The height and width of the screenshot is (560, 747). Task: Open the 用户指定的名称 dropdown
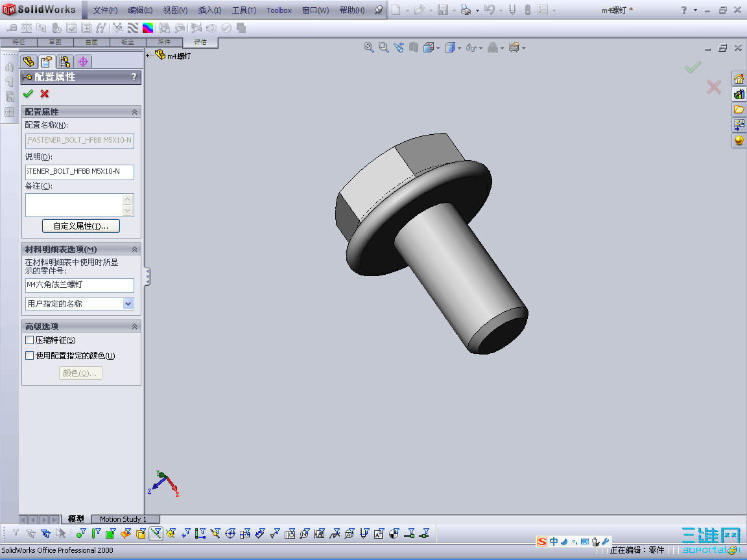pos(128,304)
